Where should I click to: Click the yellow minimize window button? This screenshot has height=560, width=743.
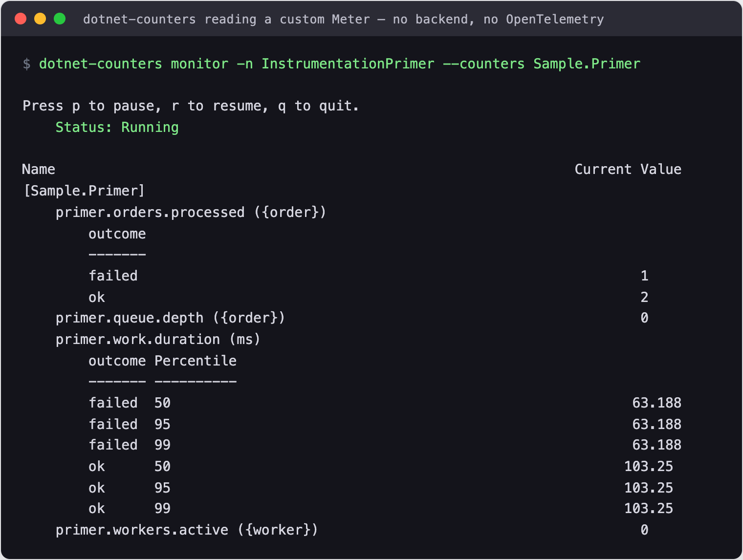[40, 19]
